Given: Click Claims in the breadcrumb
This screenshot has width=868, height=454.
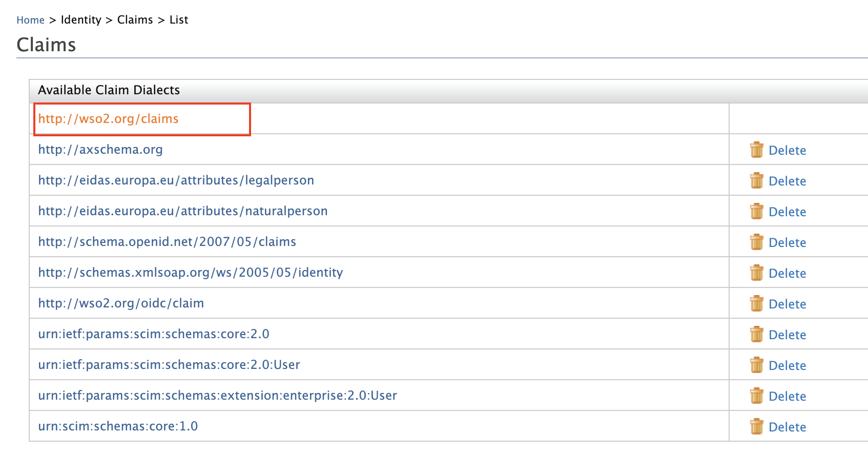Looking at the screenshot, I should click(x=135, y=20).
